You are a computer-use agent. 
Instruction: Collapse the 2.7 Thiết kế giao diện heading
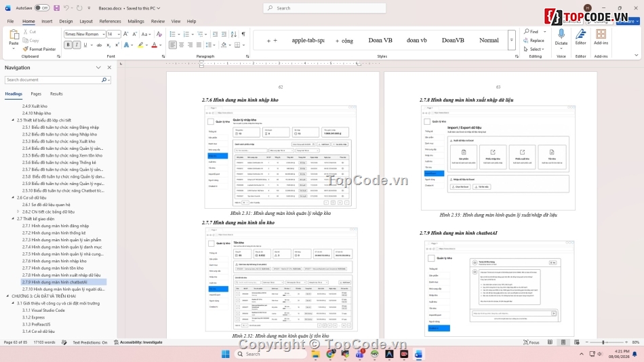click(x=13, y=219)
